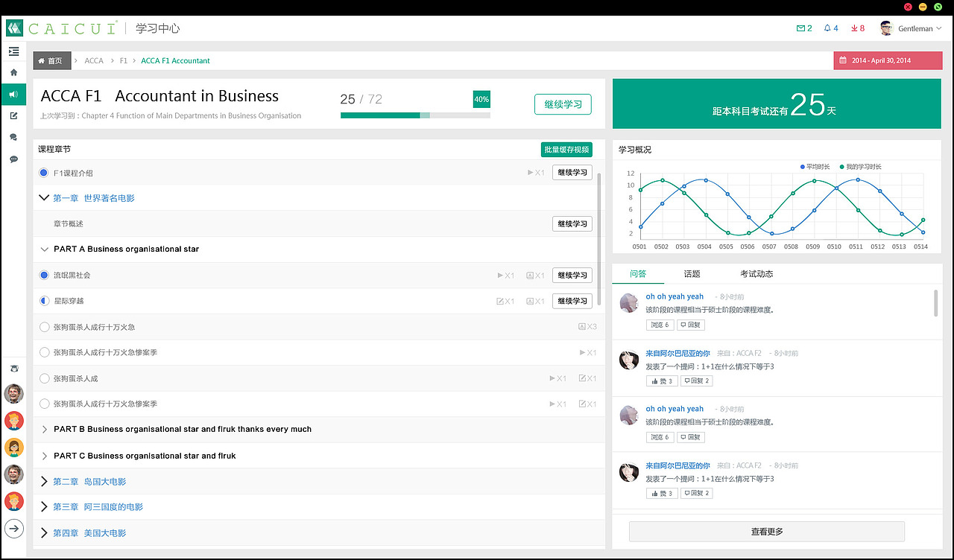Click 查看更多 button
This screenshot has width=954, height=560.
click(767, 532)
